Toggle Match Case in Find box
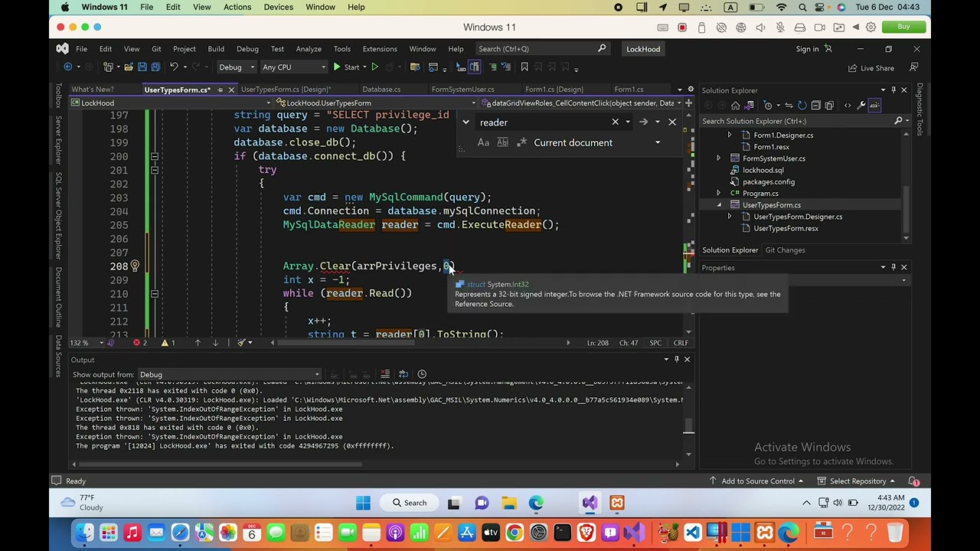 click(483, 142)
